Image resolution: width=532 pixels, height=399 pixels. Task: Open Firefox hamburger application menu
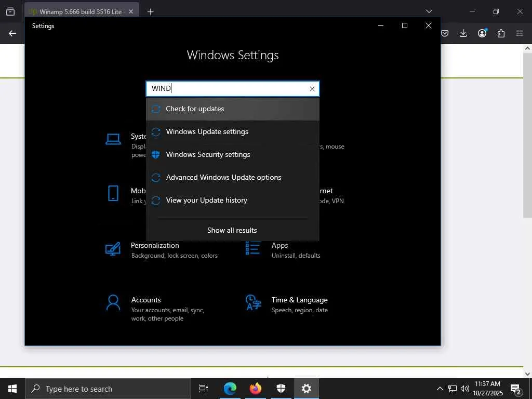point(520,33)
